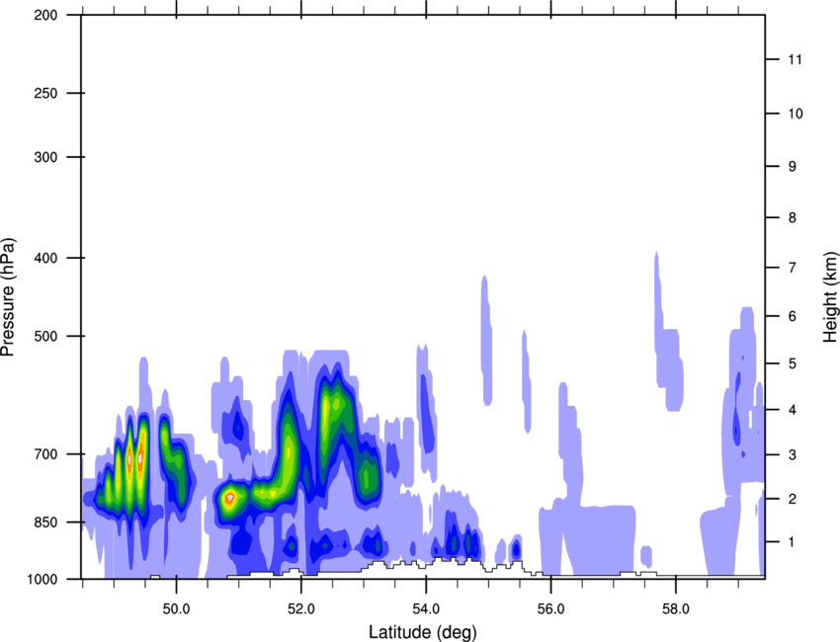Click the height label '5'

click(793, 363)
